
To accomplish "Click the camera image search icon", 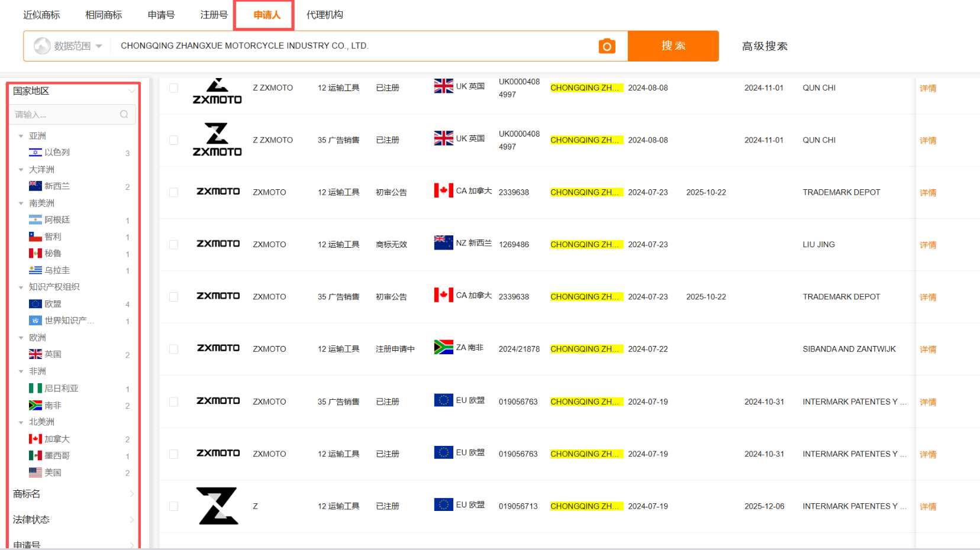I will click(607, 46).
